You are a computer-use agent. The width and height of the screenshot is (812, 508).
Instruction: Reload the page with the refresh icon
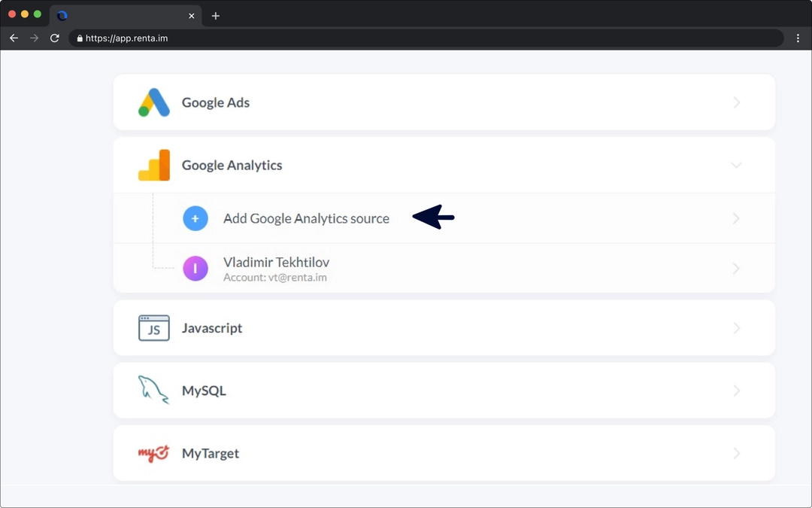click(x=54, y=38)
